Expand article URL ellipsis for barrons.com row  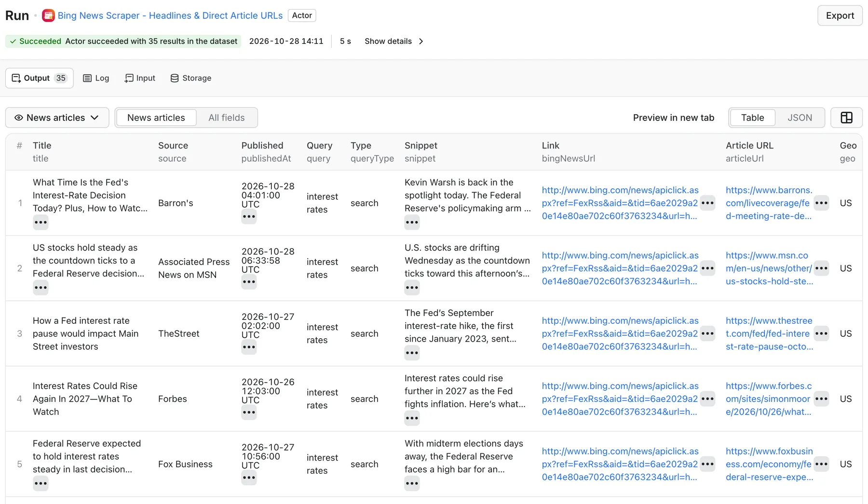(x=821, y=203)
